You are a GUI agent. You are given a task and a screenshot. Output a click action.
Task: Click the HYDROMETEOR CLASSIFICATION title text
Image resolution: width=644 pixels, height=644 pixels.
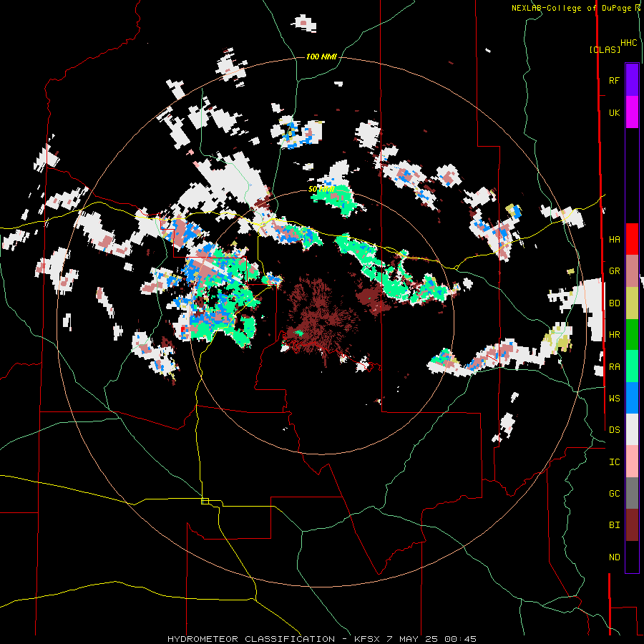tap(251, 639)
